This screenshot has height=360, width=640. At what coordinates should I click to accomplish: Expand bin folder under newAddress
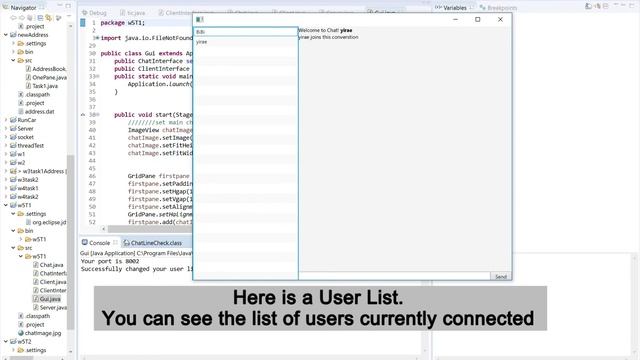coord(13,52)
